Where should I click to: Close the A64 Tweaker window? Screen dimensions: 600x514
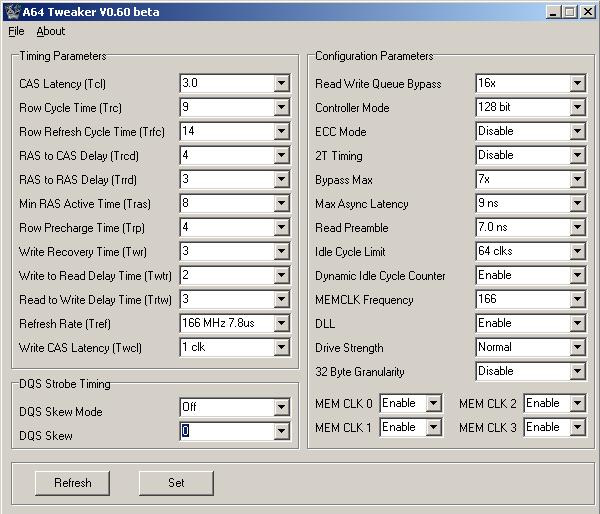pos(587,12)
